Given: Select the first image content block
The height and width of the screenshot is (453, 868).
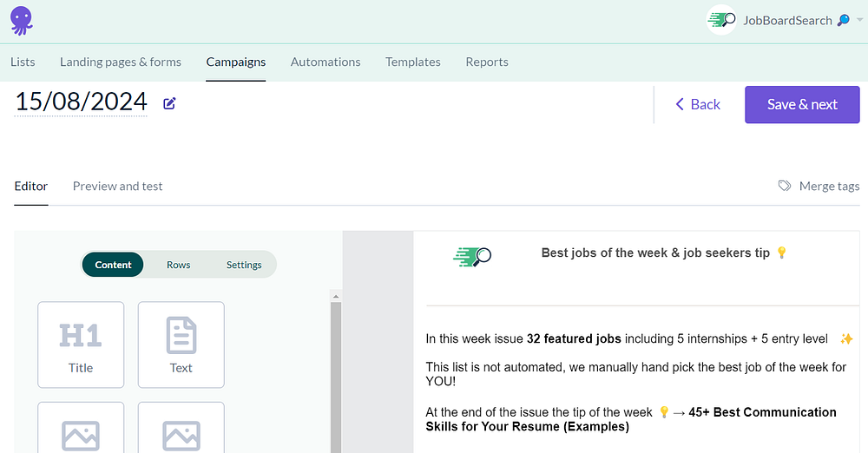Looking at the screenshot, I should (x=81, y=428).
